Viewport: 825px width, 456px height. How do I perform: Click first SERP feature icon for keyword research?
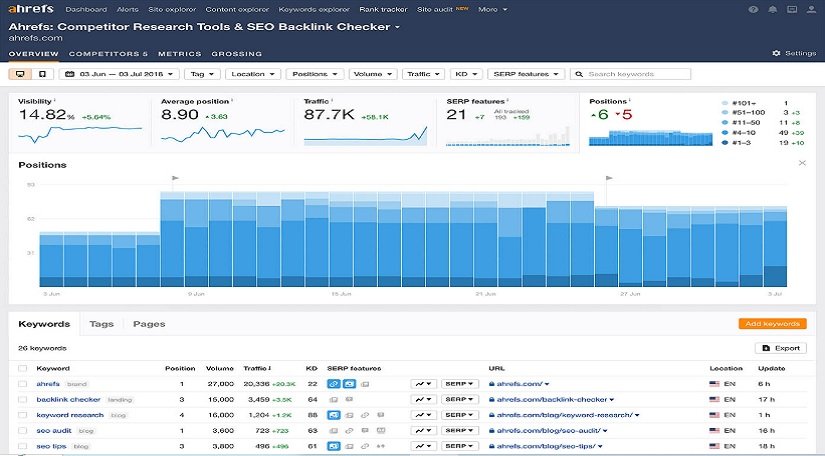[x=333, y=415]
